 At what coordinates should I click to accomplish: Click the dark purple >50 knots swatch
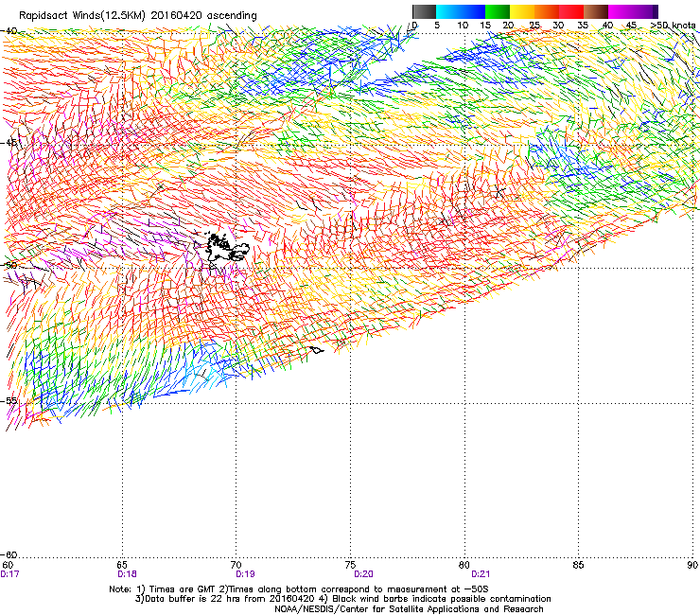click(655, 11)
